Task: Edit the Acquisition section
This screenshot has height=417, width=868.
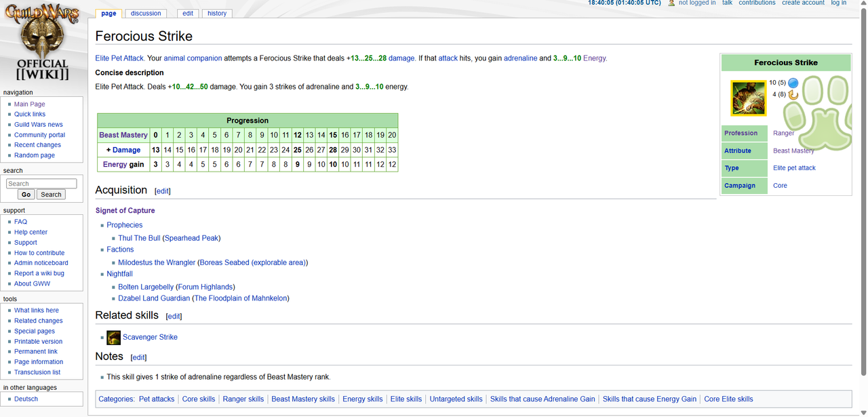Action: (x=163, y=192)
